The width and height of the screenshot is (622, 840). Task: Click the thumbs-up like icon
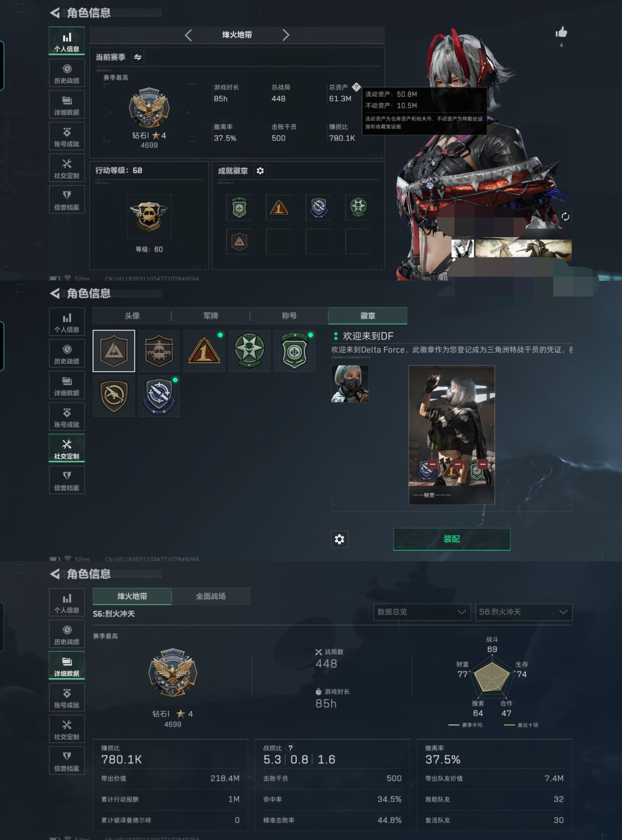tap(561, 32)
